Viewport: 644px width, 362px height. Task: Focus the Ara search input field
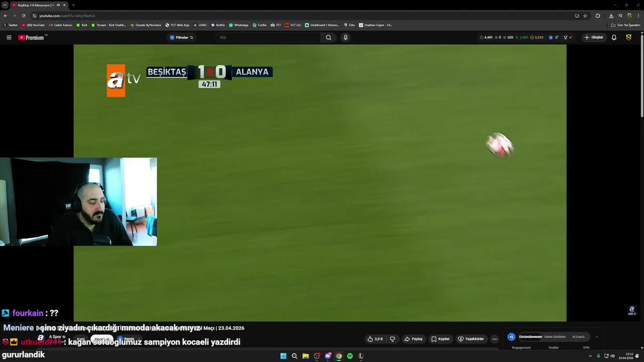(x=269, y=37)
